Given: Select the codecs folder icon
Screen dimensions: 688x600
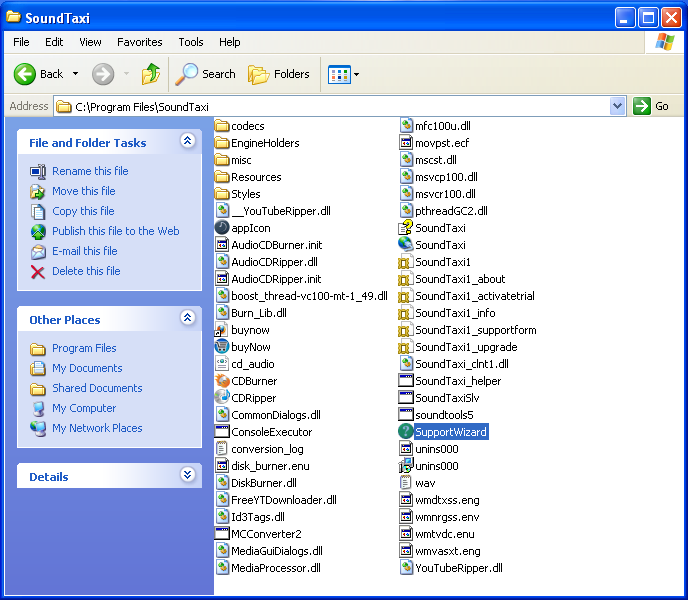Looking at the screenshot, I should [x=222, y=126].
